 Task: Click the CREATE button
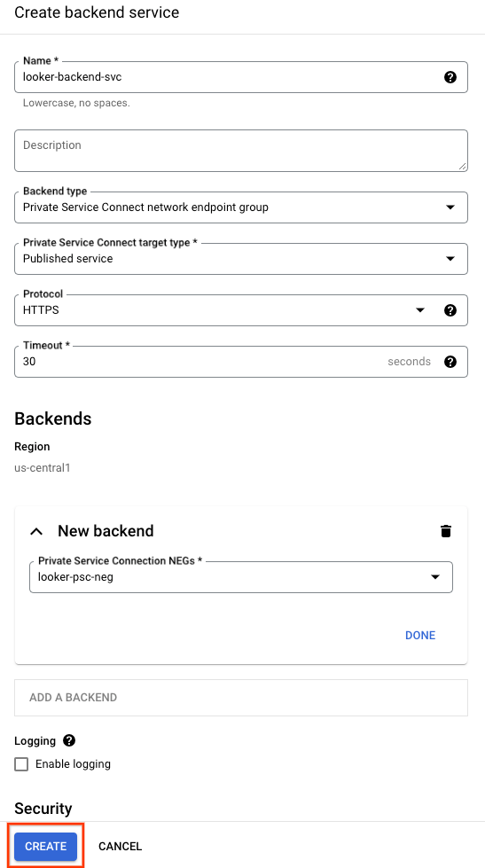45,847
